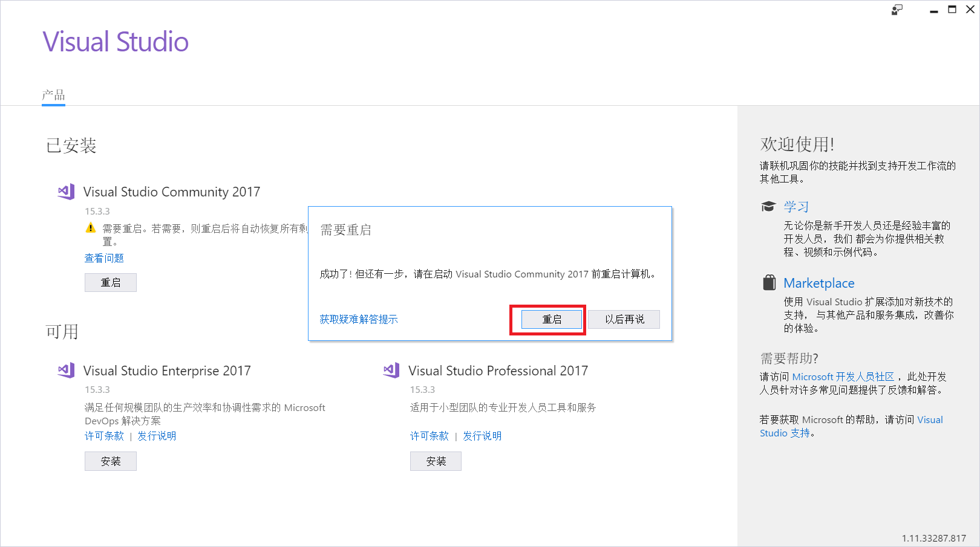Click 重启 button in the dialog
This screenshot has height=547, width=980.
pyautogui.click(x=552, y=319)
